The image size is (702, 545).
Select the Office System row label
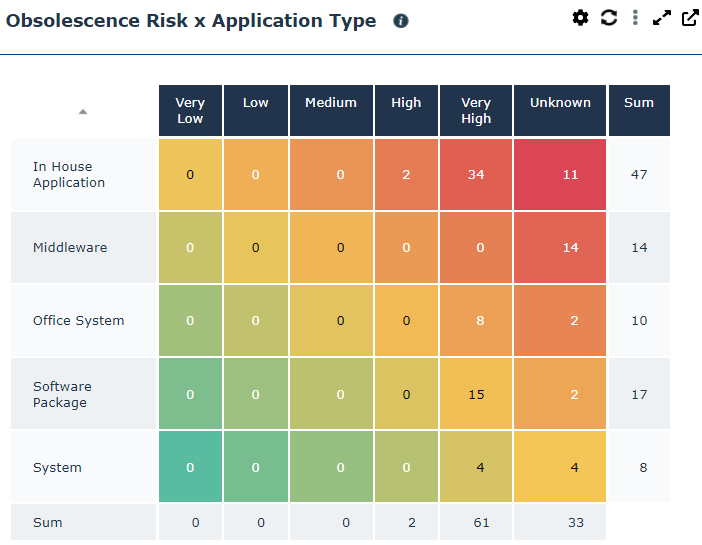[79, 321]
